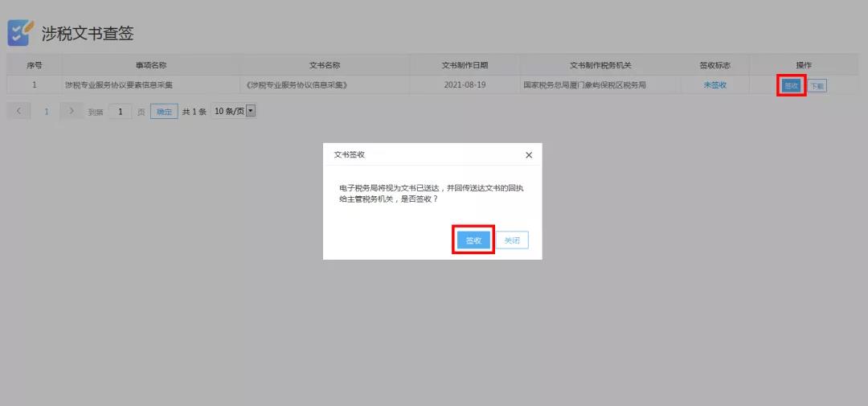Click the page number input field
The width and height of the screenshot is (868, 406).
(x=120, y=111)
